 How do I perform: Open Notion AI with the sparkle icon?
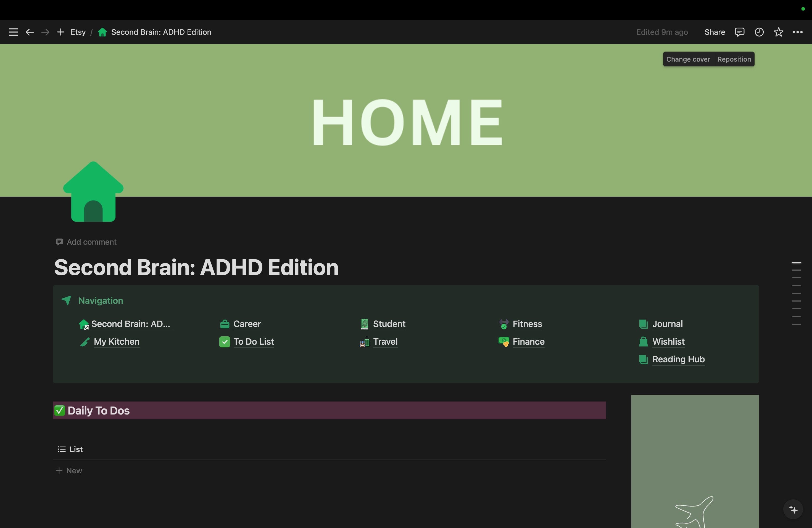click(793, 509)
